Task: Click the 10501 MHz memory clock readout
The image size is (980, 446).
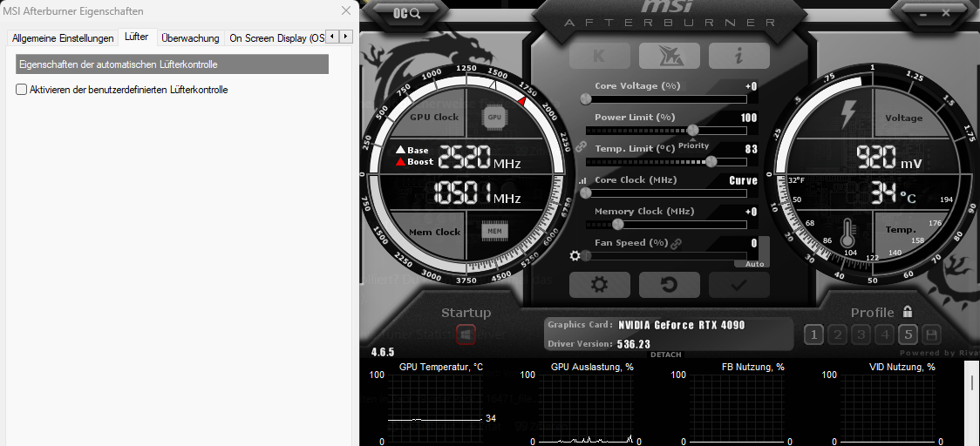Action: [477, 193]
